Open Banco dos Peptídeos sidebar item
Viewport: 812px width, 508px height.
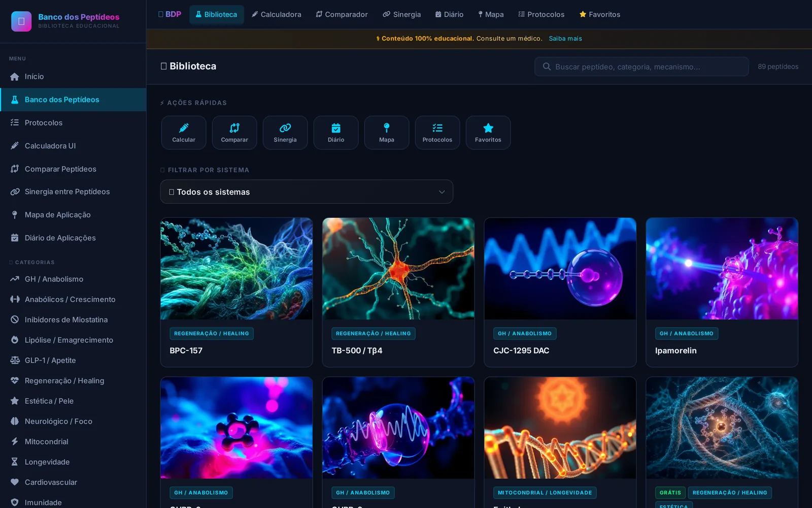pos(73,100)
